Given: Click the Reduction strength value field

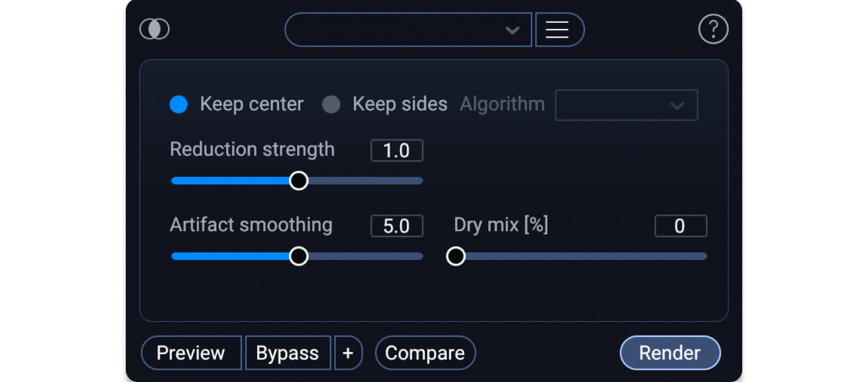Looking at the screenshot, I should click(396, 151).
